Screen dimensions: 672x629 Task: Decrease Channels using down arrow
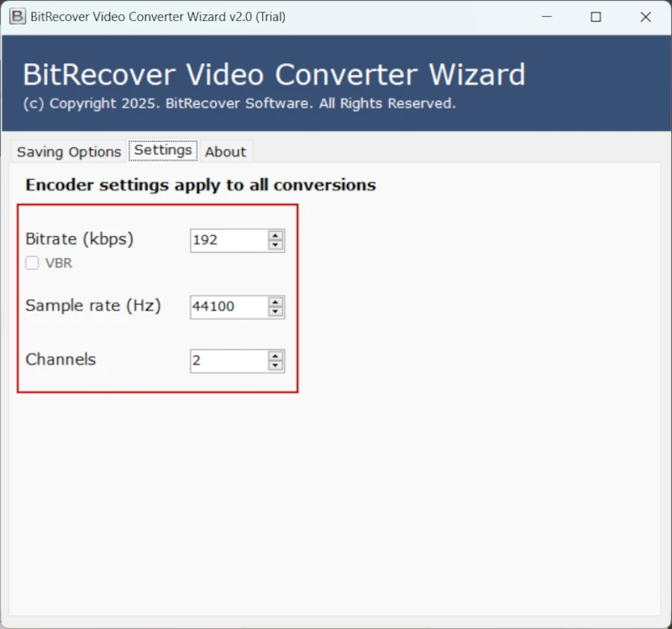[x=276, y=366]
